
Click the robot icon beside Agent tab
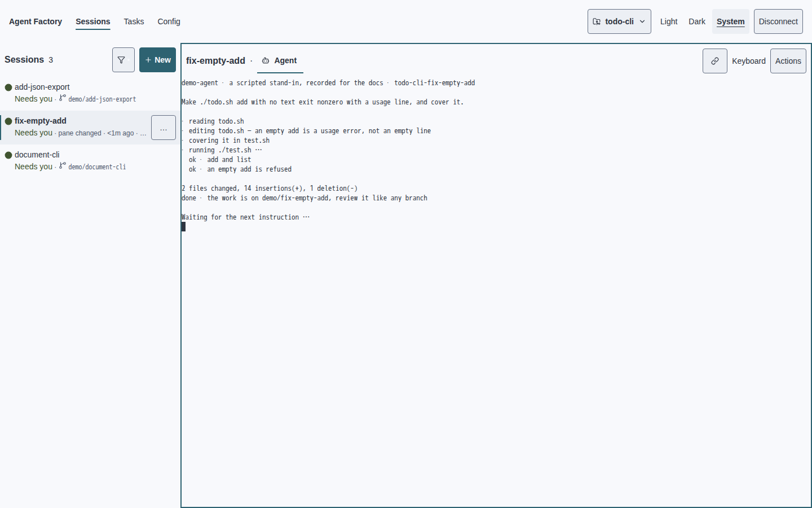pos(266,60)
